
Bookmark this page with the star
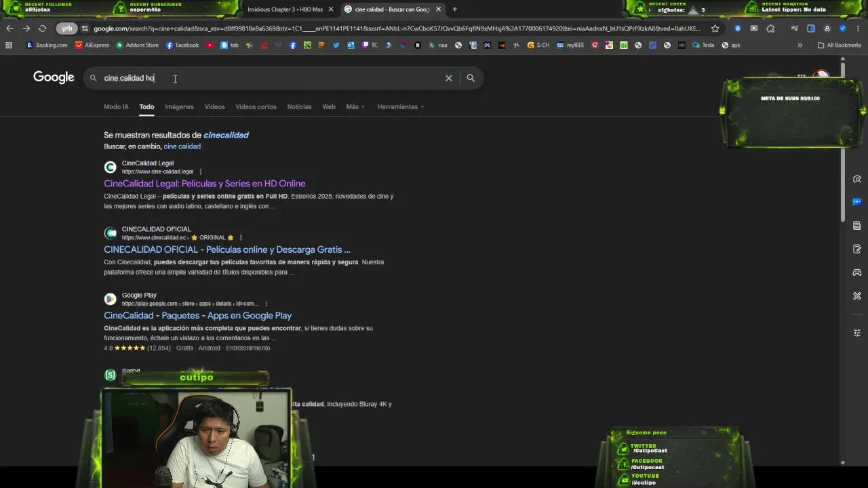coord(715,28)
